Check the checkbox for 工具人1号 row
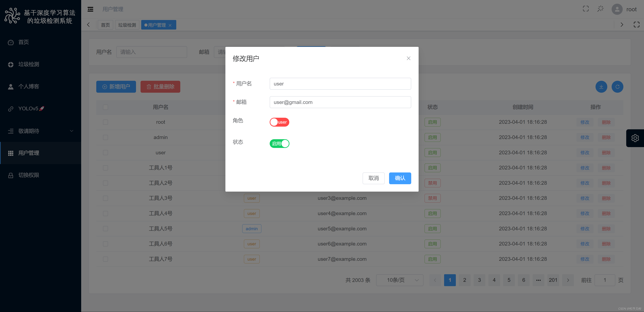 105,168
